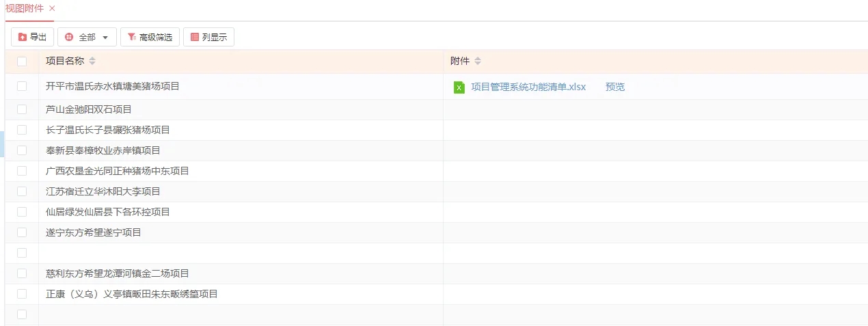
Task: Click the green xlsx file icon
Action: click(x=459, y=87)
